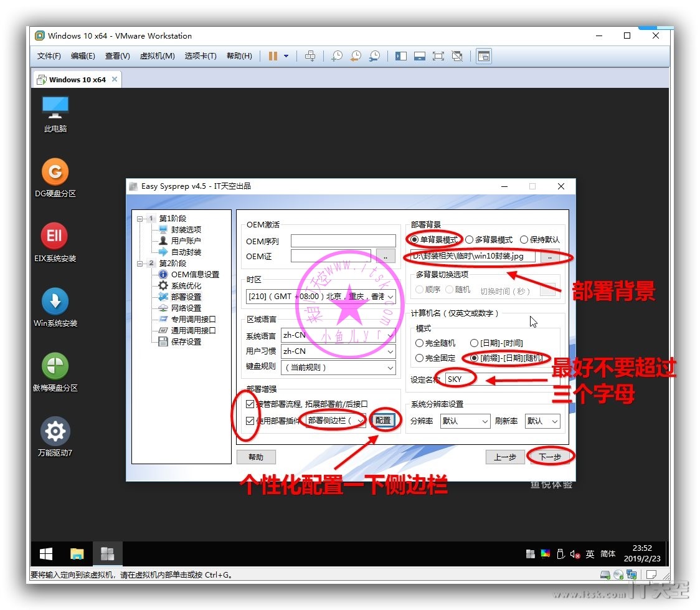Toggle 接管部署流程 checkbox

tap(250, 404)
